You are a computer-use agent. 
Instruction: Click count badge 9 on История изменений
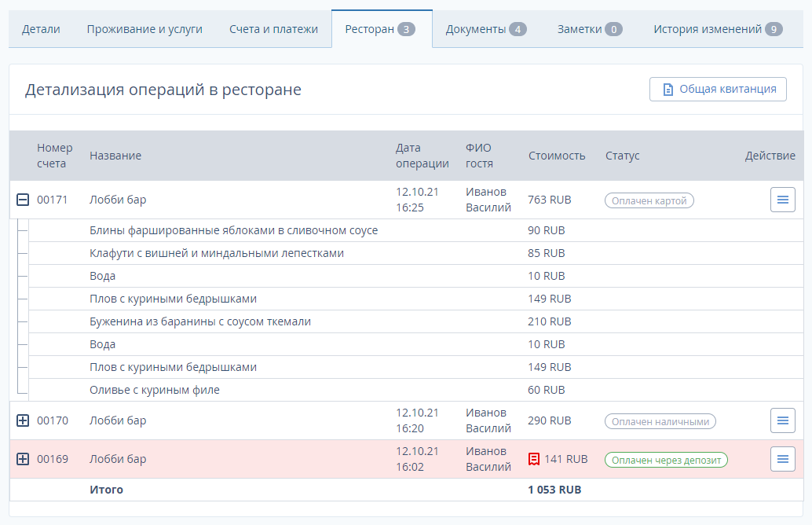point(774,29)
